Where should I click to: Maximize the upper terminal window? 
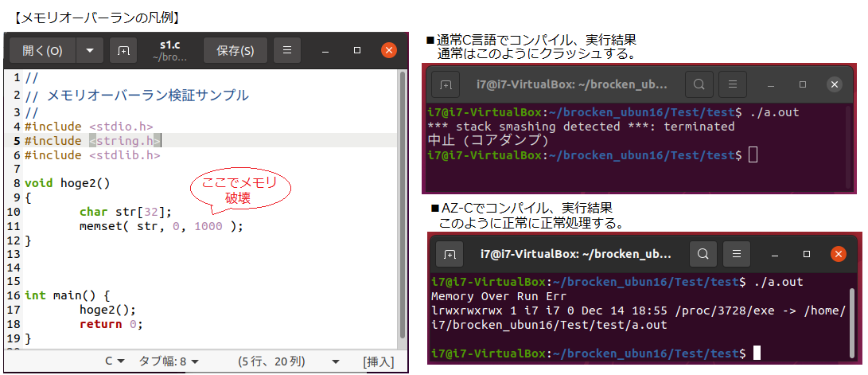point(804,84)
